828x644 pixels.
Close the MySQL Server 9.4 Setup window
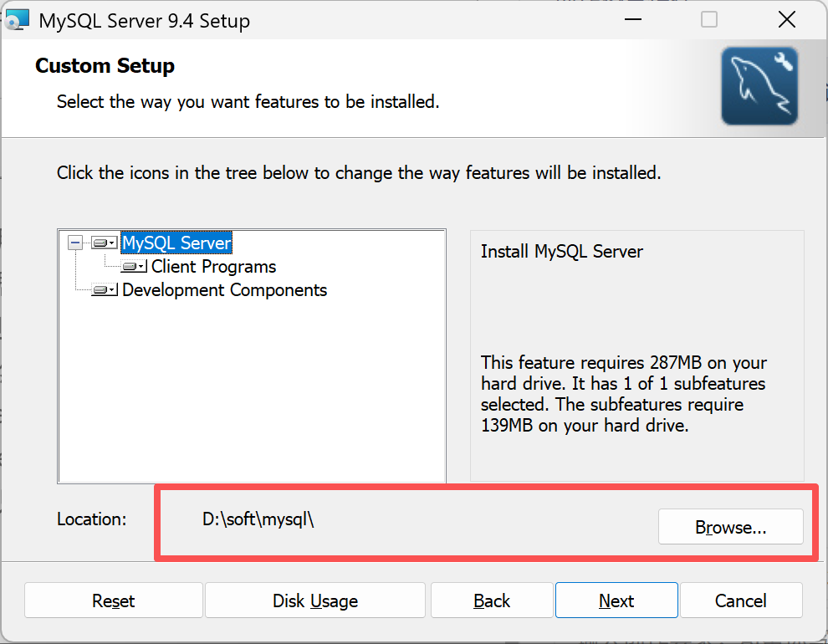[x=787, y=20]
